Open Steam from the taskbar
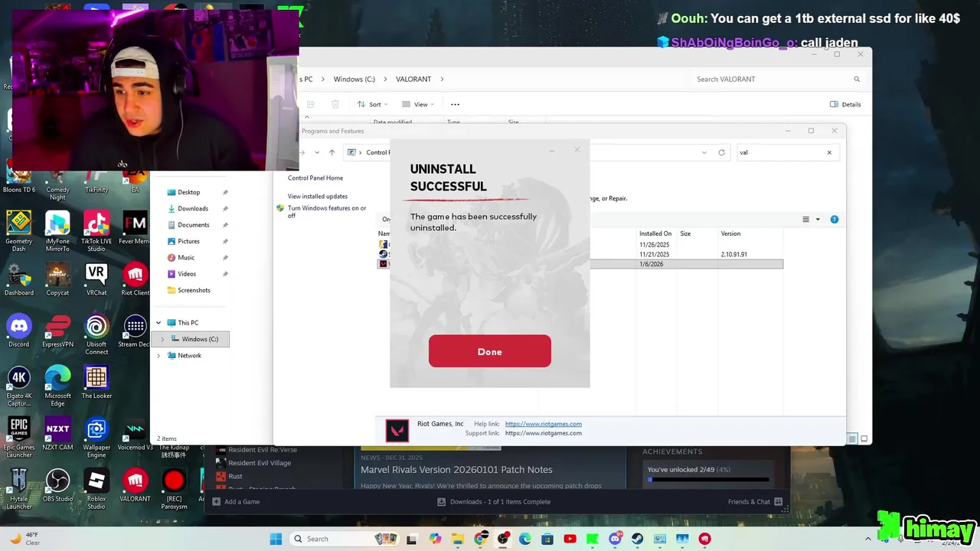The height and width of the screenshot is (551, 980). (638, 539)
